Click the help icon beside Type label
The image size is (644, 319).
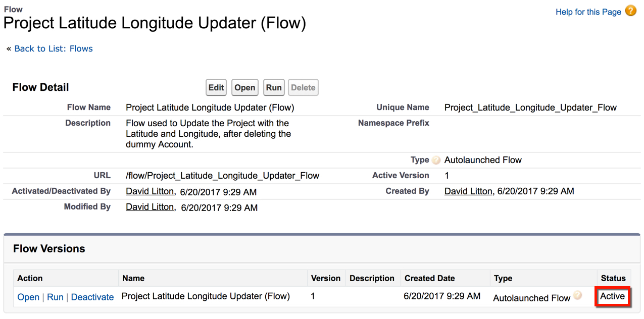436,160
